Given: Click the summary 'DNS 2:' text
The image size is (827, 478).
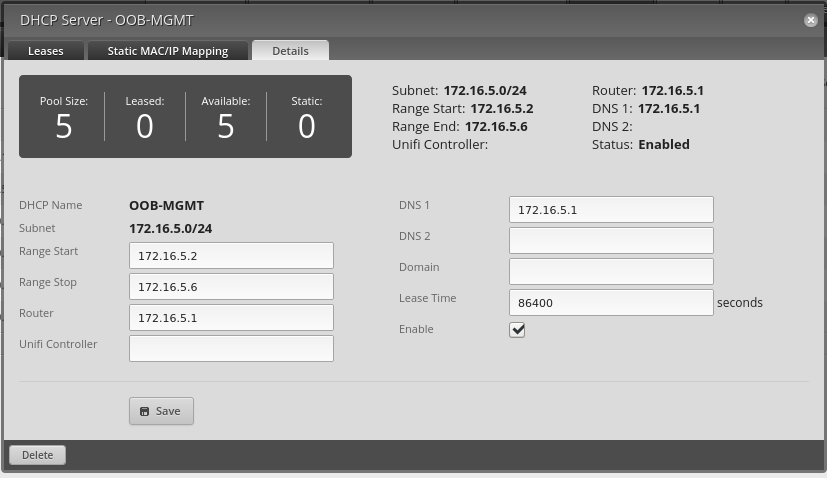Looking at the screenshot, I should point(612,127).
